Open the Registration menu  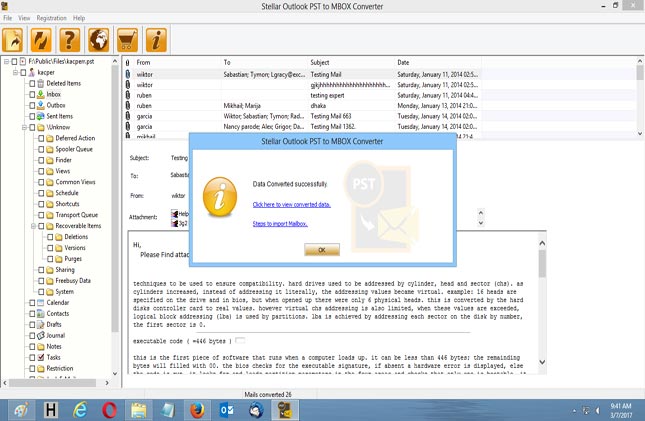pos(51,18)
